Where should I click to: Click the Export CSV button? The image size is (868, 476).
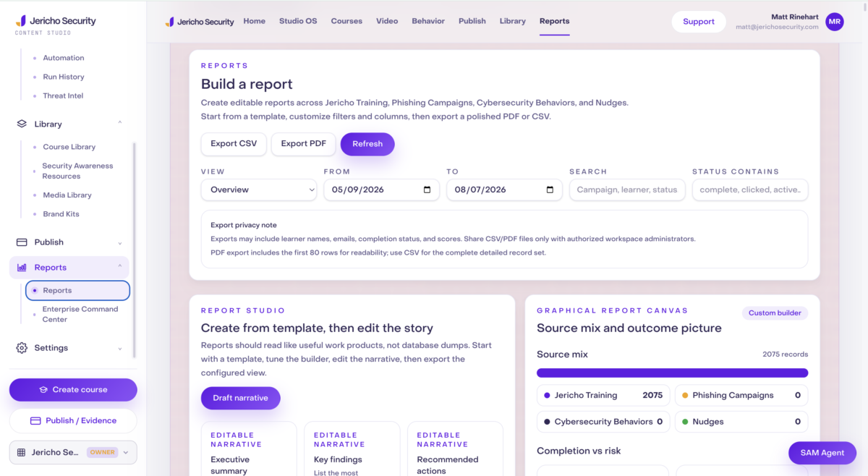pos(234,144)
